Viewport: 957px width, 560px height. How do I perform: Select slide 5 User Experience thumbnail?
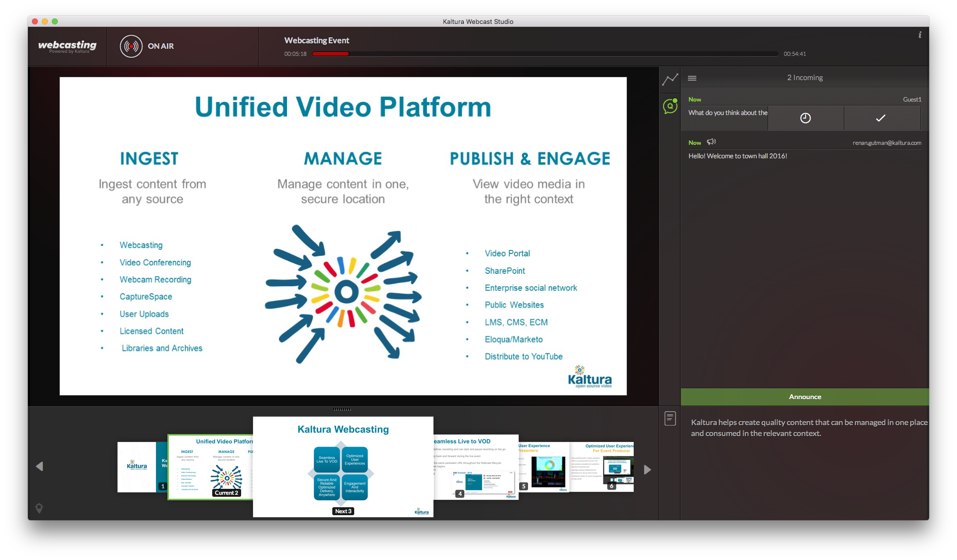[x=544, y=467]
